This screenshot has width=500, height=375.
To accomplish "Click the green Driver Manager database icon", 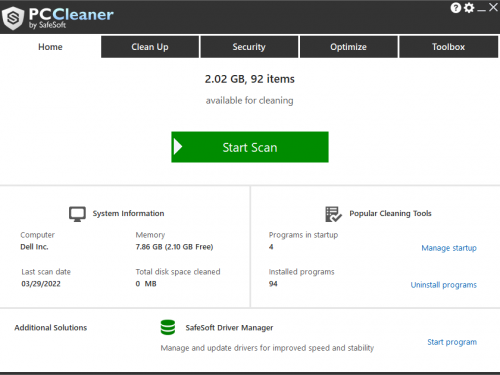I will click(x=168, y=327).
